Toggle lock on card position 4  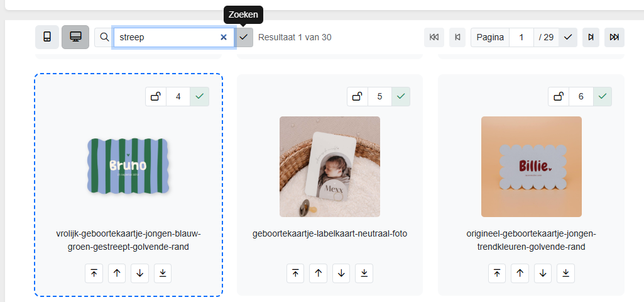(156, 97)
